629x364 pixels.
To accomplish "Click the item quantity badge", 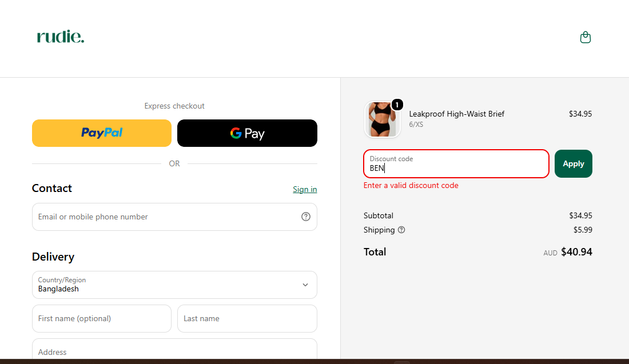I will 397,105.
